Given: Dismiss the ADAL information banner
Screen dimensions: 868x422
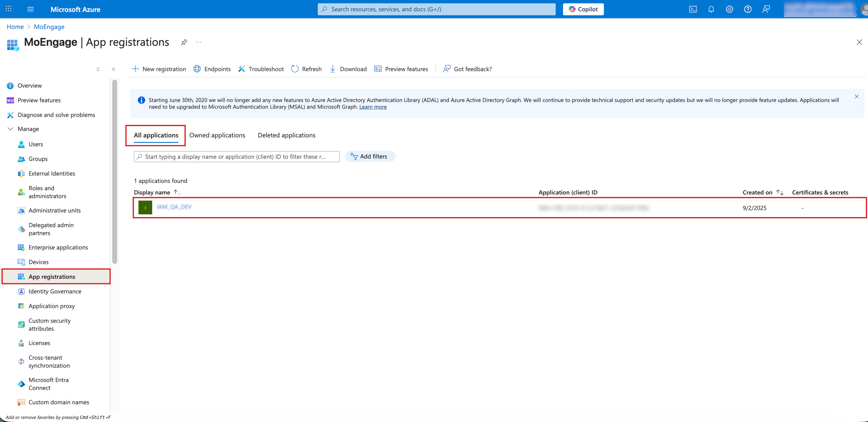Looking at the screenshot, I should point(856,96).
